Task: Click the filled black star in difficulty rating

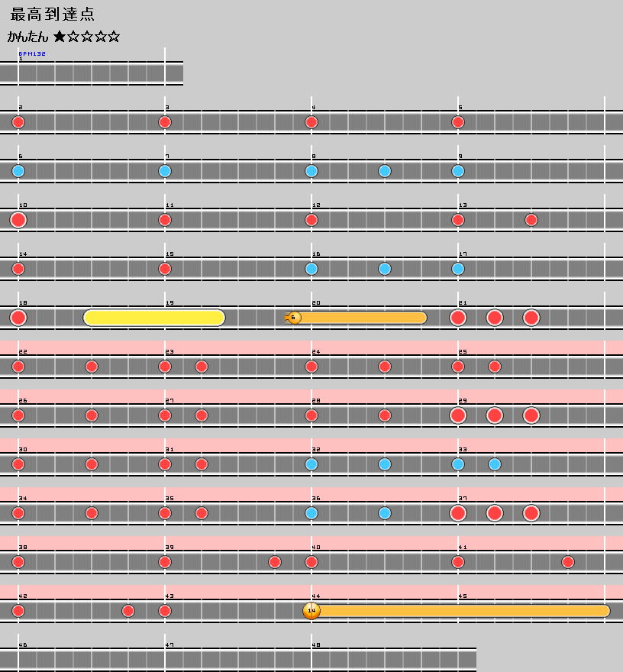Action: coord(60,37)
